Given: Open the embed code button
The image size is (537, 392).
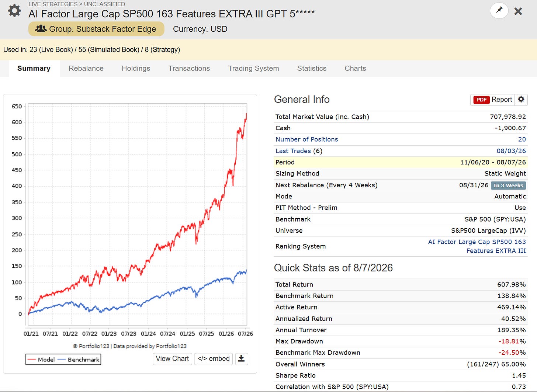Looking at the screenshot, I should click(x=214, y=358).
